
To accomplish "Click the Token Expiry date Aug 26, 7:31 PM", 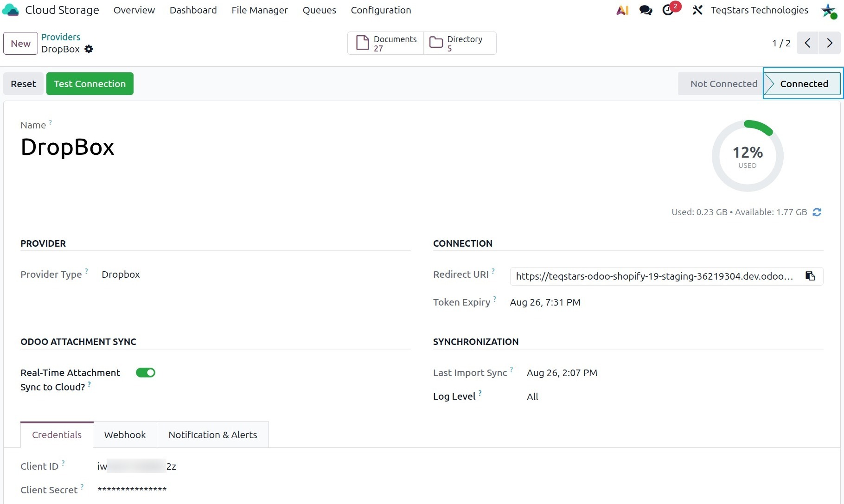I will 545,302.
